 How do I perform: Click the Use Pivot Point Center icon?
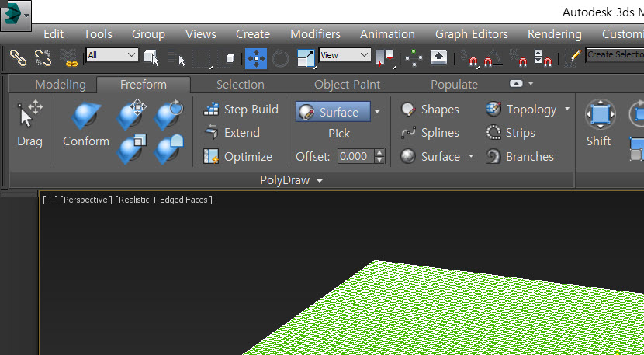point(385,58)
